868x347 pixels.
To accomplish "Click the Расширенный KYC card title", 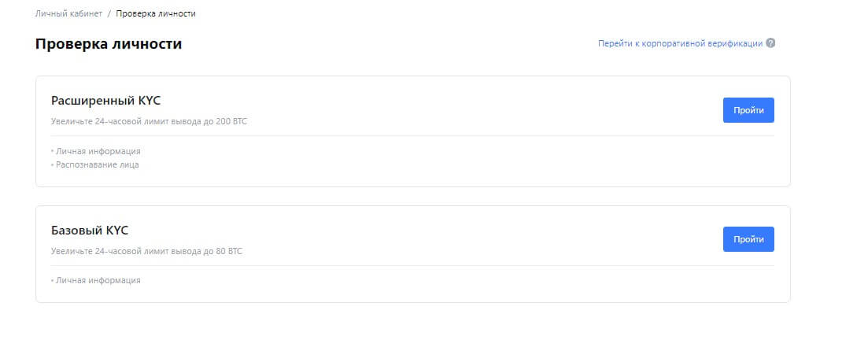I will pos(106,101).
